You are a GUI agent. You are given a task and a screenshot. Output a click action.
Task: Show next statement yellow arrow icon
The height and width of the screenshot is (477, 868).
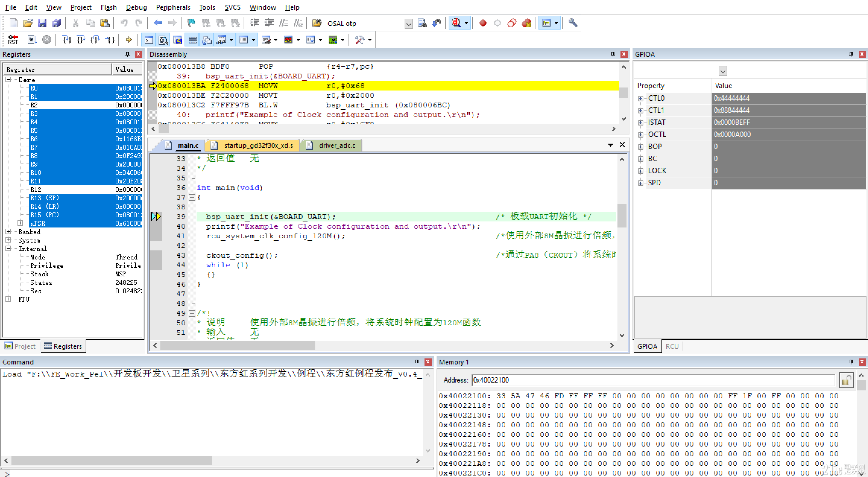tap(129, 40)
